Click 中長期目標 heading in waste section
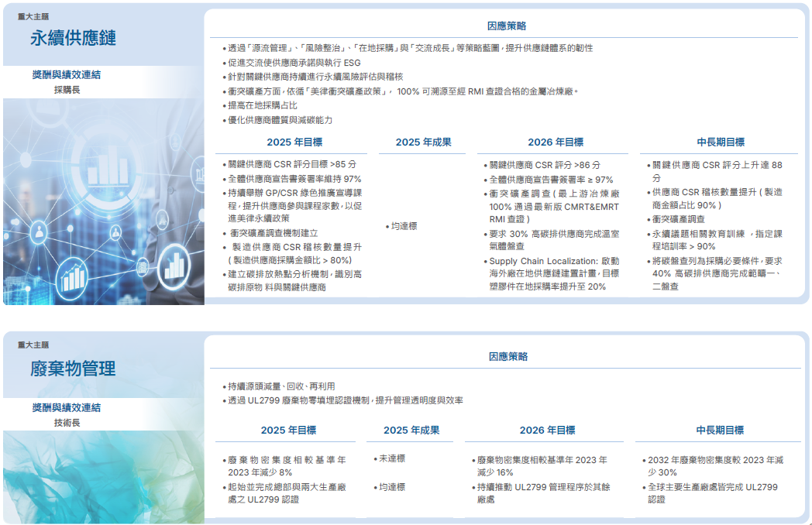This screenshot has height=525, width=812. click(x=720, y=430)
